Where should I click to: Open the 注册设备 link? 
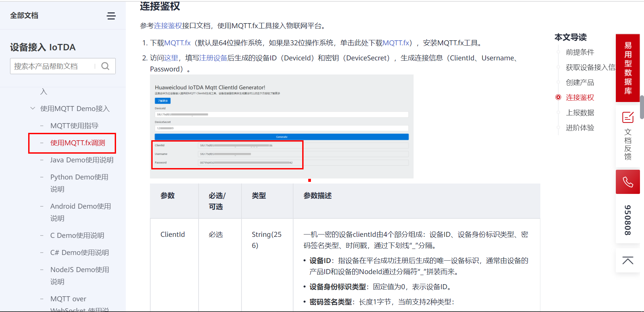pos(213,58)
